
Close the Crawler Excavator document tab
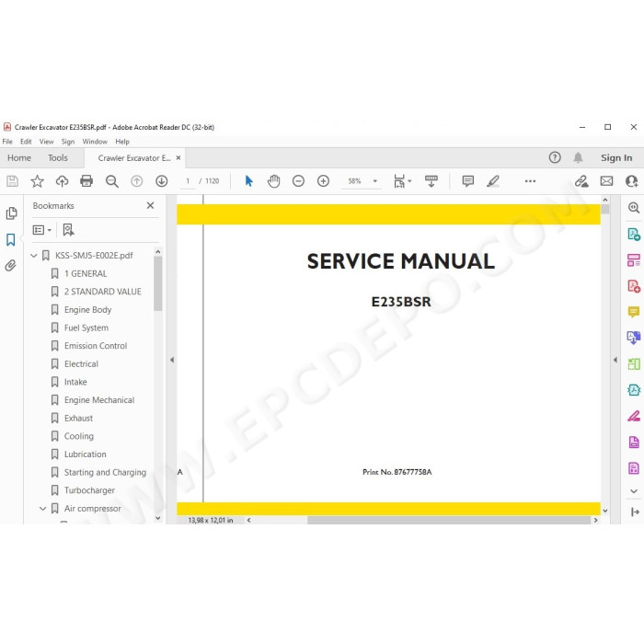(178, 157)
